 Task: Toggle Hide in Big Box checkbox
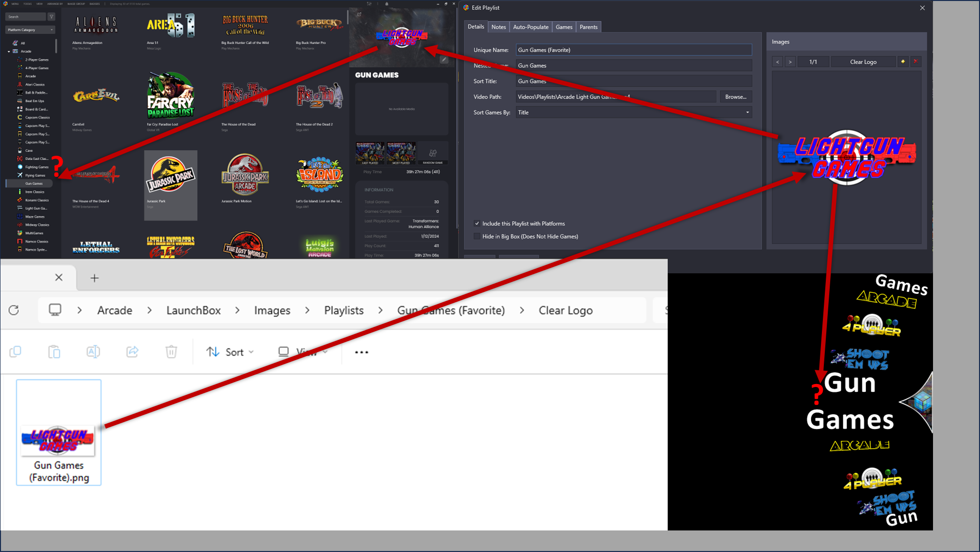point(477,236)
